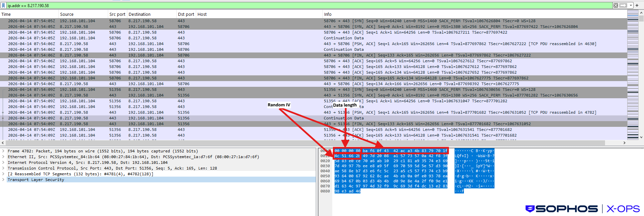The image size is (644, 216).
Task: Select the Transport Layer Security row
Action: (x=161, y=180)
